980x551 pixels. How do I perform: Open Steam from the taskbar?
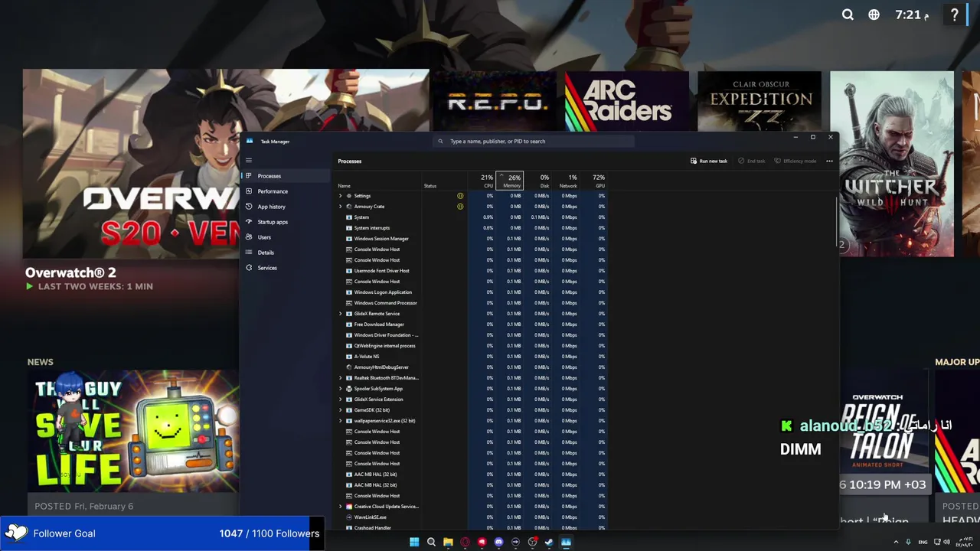[549, 542]
